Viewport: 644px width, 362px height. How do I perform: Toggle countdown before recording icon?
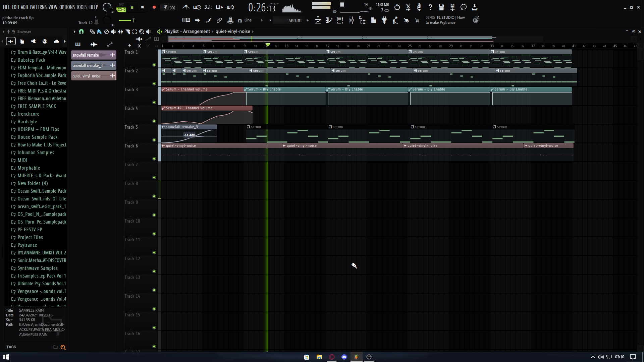point(208,7)
